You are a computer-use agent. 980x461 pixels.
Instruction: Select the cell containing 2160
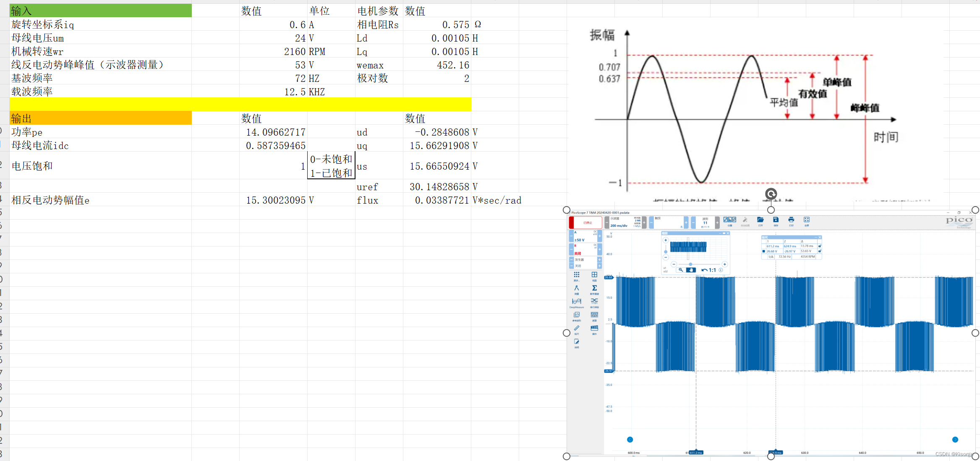coord(273,51)
